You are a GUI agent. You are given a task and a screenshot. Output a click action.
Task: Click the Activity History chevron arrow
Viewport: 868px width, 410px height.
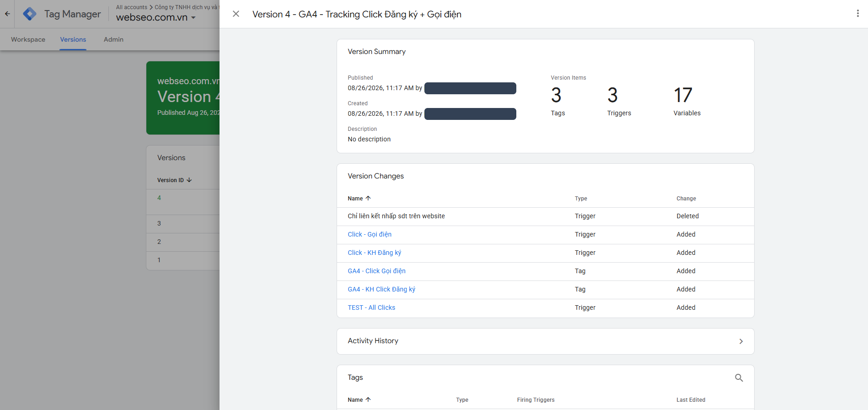pos(741,341)
